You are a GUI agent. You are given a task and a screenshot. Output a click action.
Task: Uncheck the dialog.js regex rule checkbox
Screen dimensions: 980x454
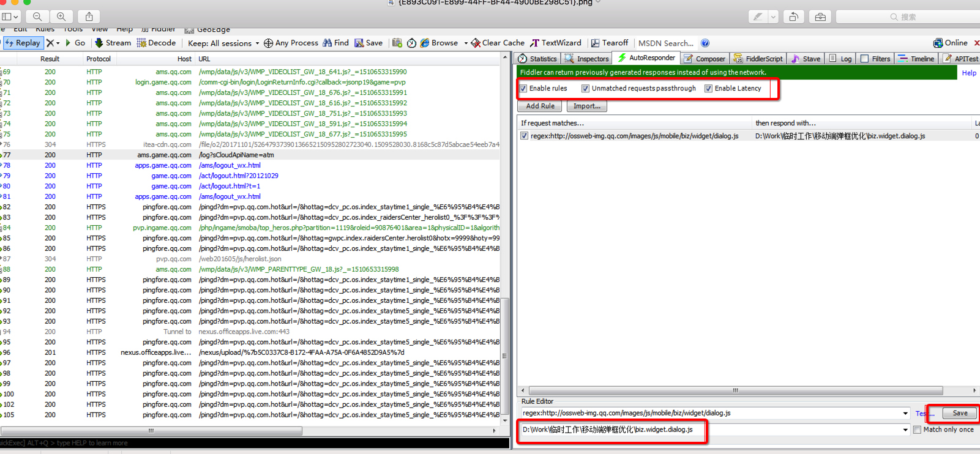(524, 136)
